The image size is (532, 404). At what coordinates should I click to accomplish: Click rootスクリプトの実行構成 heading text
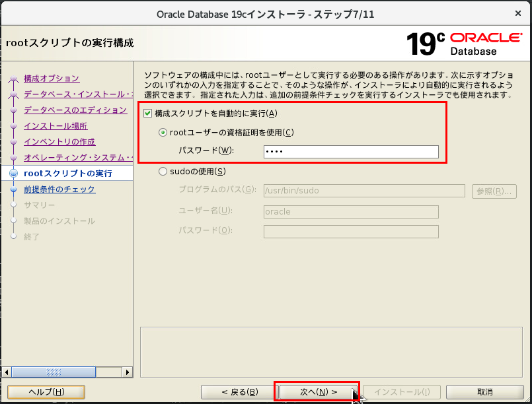click(70, 43)
